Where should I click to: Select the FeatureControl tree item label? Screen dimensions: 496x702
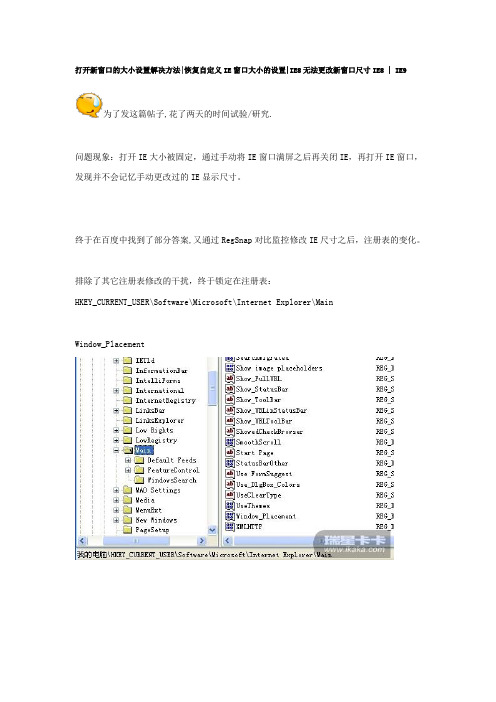[x=173, y=470]
